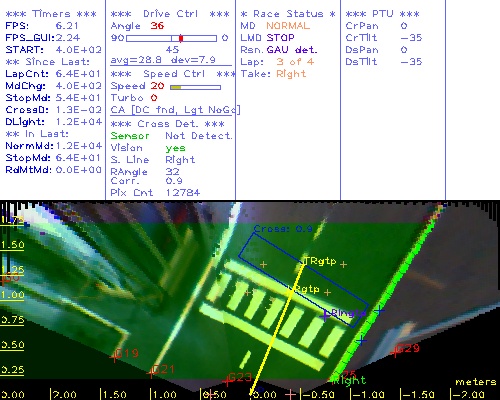Click the Take: Right direction value
Screen dimensions: 500x400
point(291,74)
